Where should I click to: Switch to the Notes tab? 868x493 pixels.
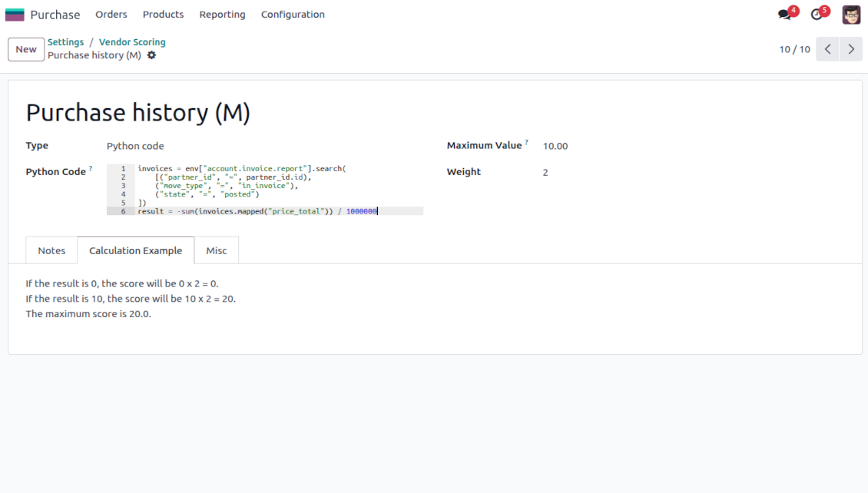pos(51,250)
